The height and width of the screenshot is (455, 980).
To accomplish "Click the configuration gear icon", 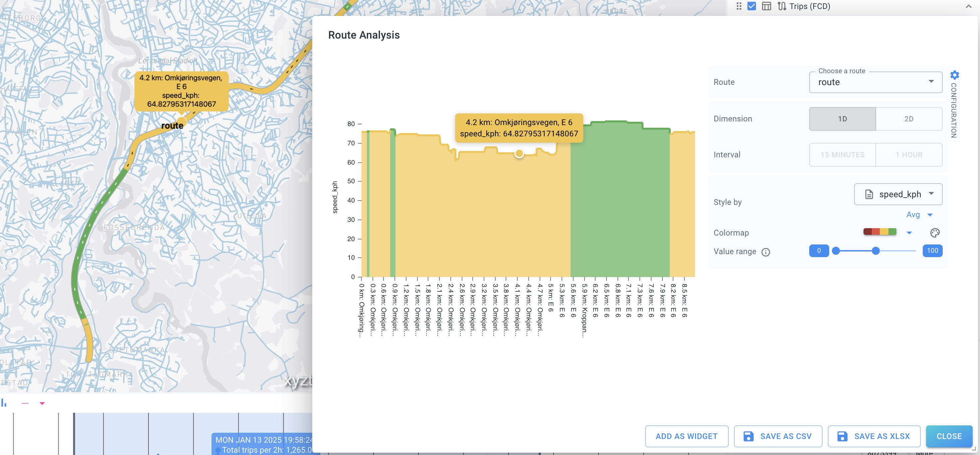I will (x=954, y=75).
